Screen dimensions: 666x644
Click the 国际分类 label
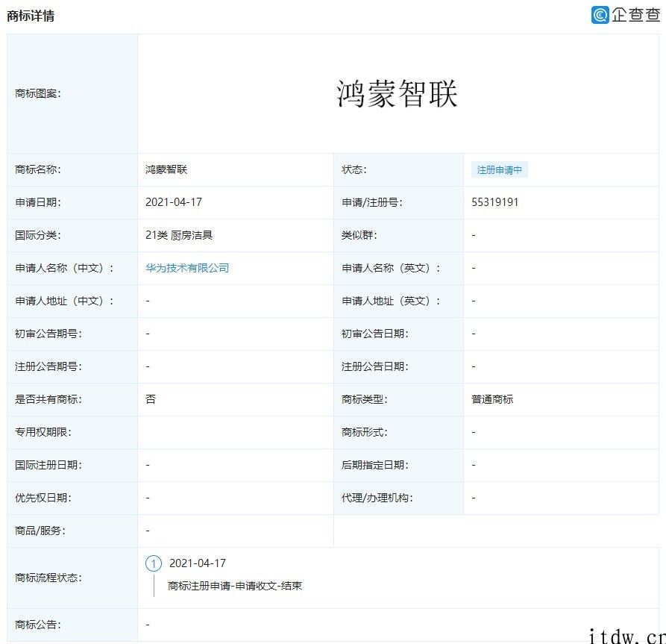coord(38,235)
